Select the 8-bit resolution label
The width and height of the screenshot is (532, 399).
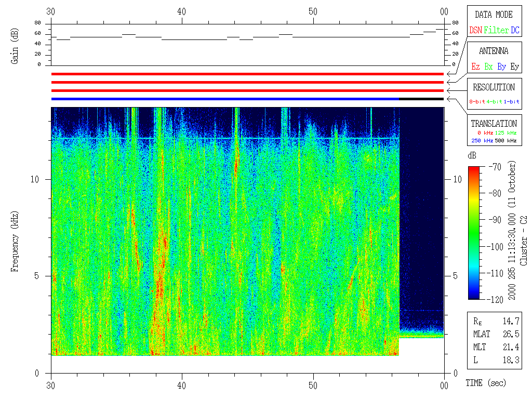477,102
